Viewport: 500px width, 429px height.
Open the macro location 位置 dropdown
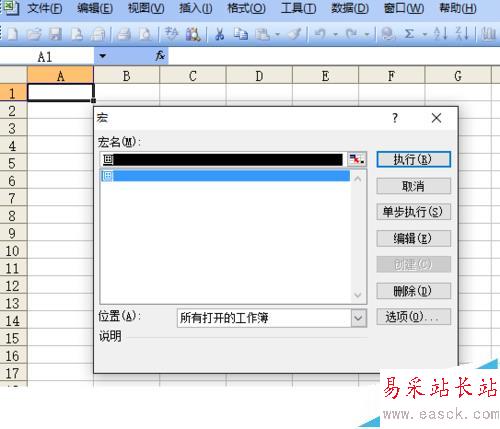tap(359, 318)
